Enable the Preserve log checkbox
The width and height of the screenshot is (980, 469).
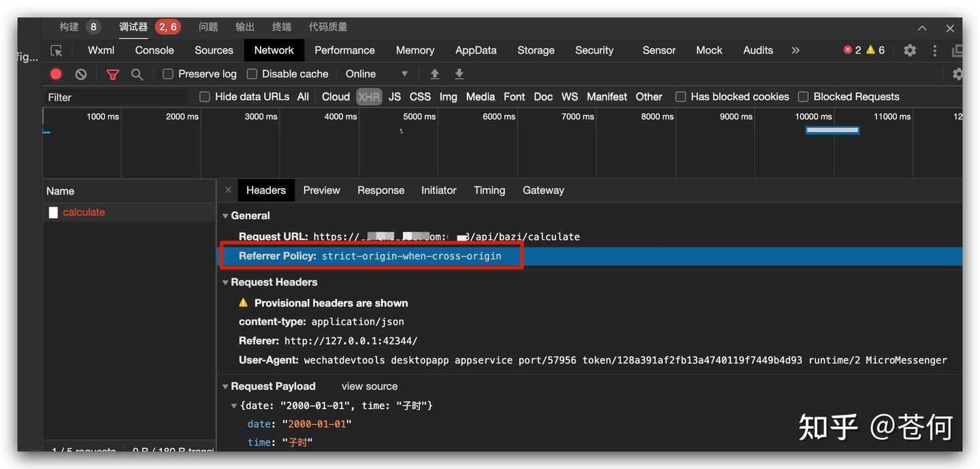168,74
